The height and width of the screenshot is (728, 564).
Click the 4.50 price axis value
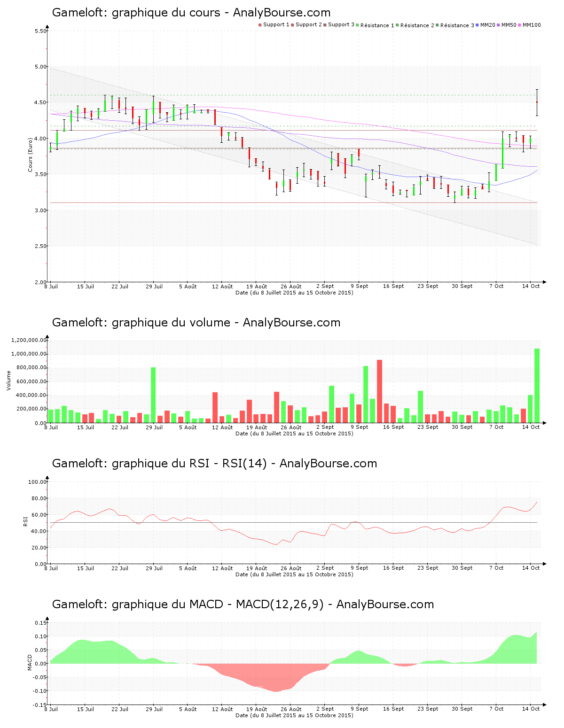(x=40, y=102)
